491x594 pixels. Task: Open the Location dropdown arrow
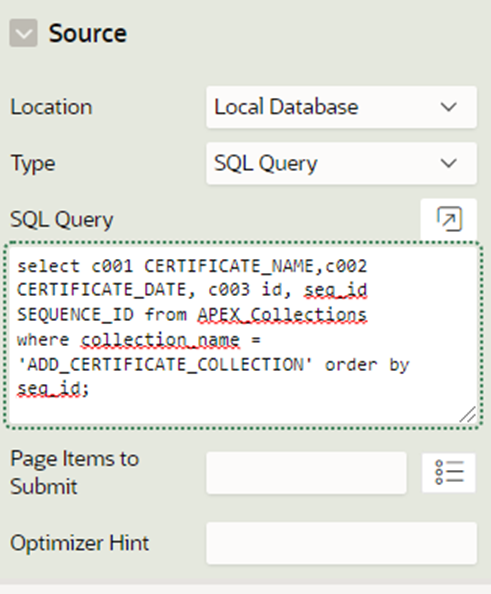tap(449, 107)
